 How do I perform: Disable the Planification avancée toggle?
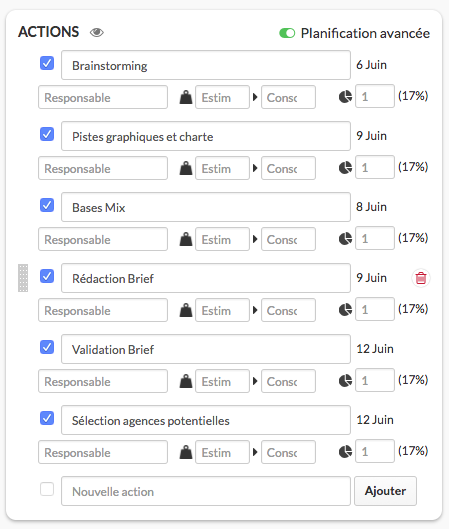(287, 33)
